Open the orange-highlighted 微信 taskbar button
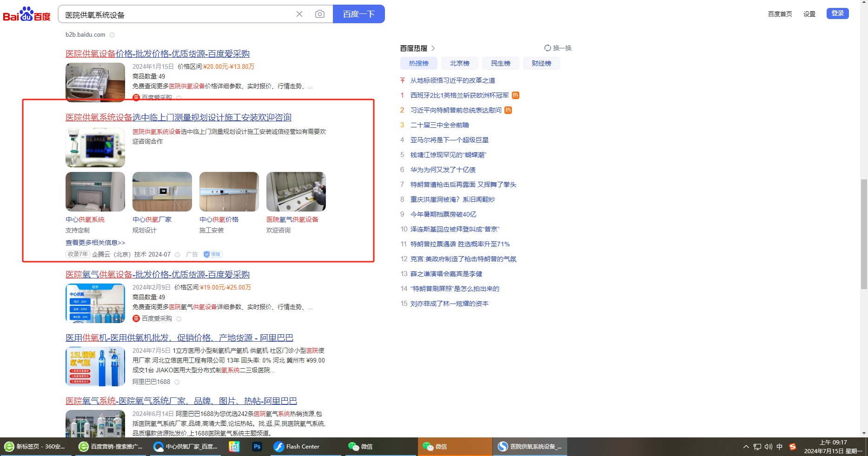The image size is (868, 456). (x=455, y=447)
